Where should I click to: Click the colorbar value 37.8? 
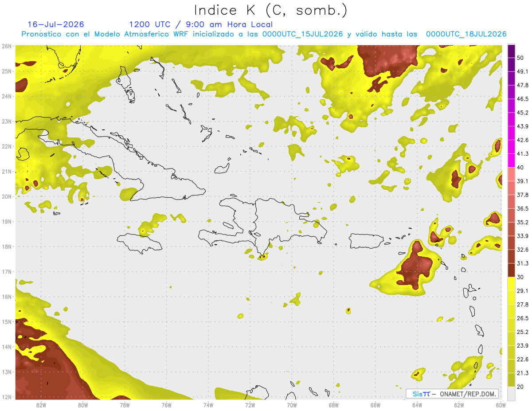[523, 195]
